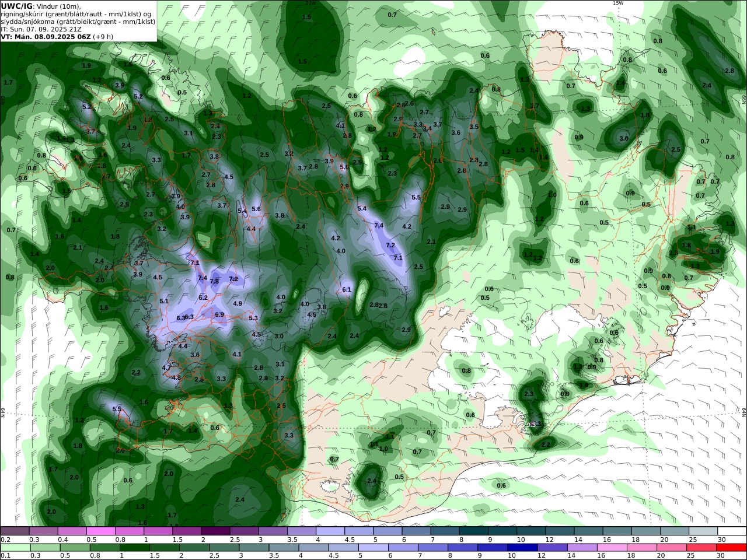747x560 pixels.
Task: Click top legend swatch between 9 and 10
Action: coord(502,531)
